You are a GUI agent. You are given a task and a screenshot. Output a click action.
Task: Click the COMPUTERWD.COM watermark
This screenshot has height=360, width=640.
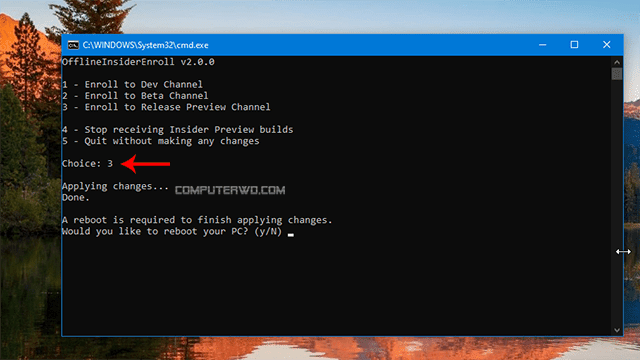click(x=230, y=190)
